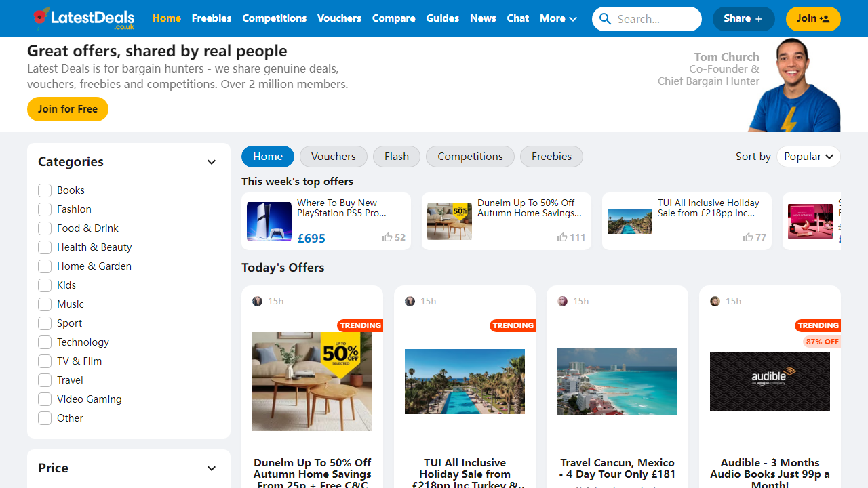Open the More navigation dropdown
This screenshot has height=488, width=868.
557,18
